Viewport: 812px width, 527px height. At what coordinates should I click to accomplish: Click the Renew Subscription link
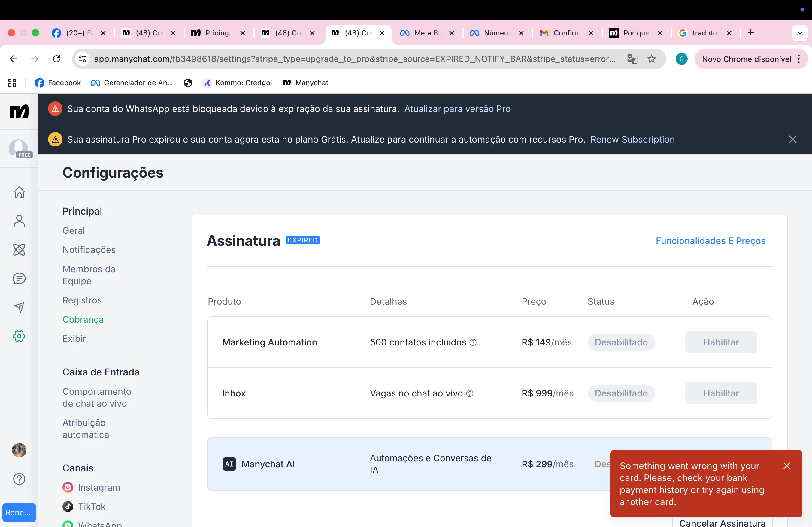(632, 139)
